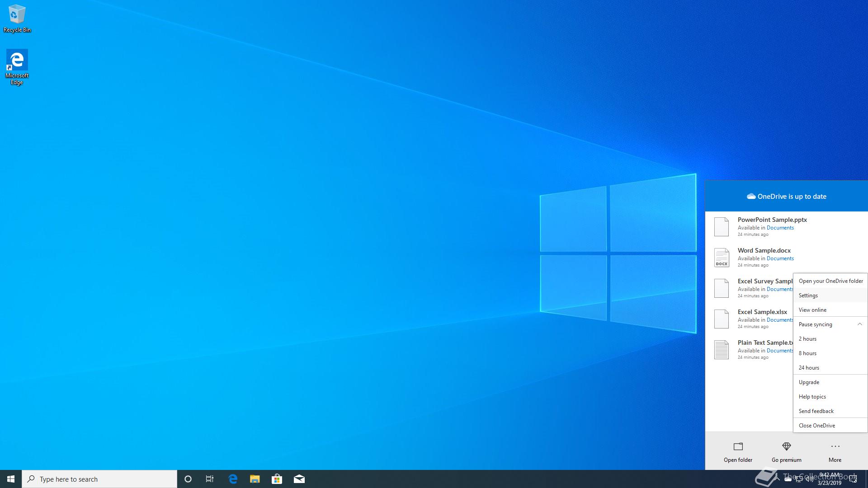Viewport: 868px width, 488px height.
Task: Click the OneDrive cloud tray icon
Action: (x=788, y=479)
